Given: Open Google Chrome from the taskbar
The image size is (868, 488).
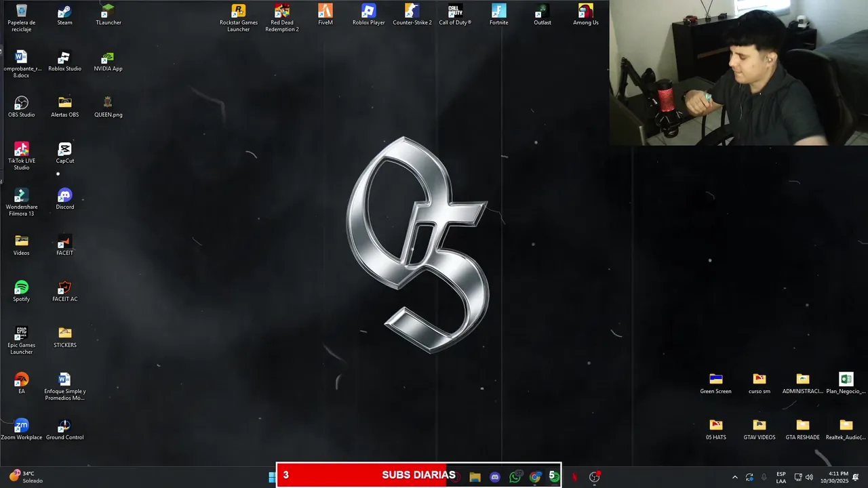Looking at the screenshot, I should 535,477.
